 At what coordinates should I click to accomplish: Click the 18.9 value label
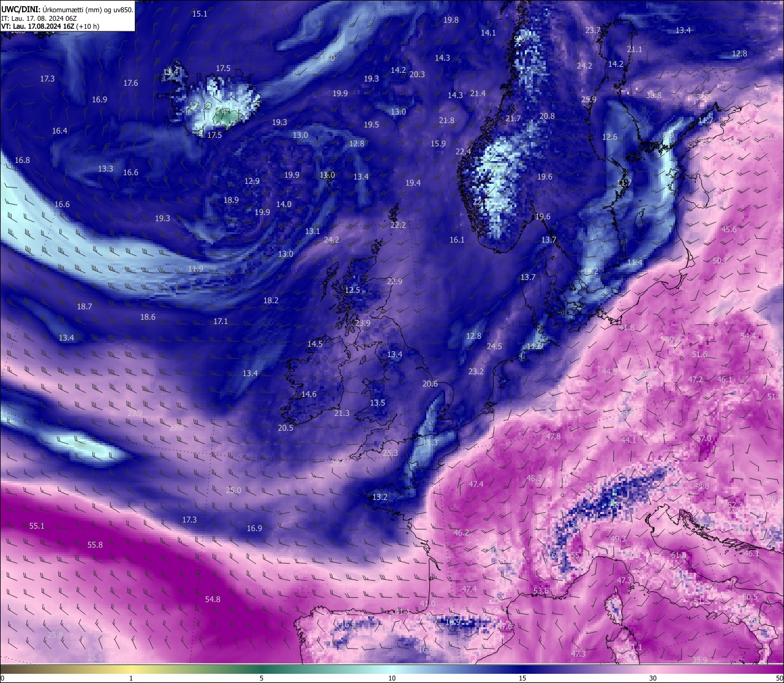click(x=231, y=200)
